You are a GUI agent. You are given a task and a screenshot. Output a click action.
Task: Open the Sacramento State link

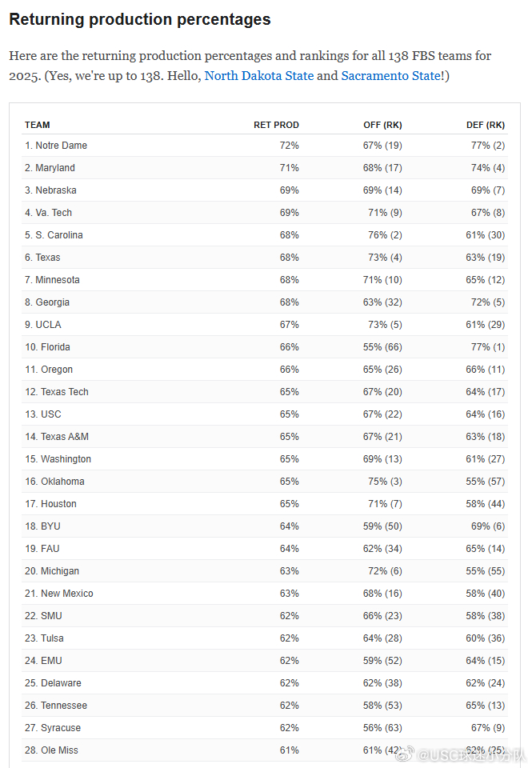coord(391,76)
